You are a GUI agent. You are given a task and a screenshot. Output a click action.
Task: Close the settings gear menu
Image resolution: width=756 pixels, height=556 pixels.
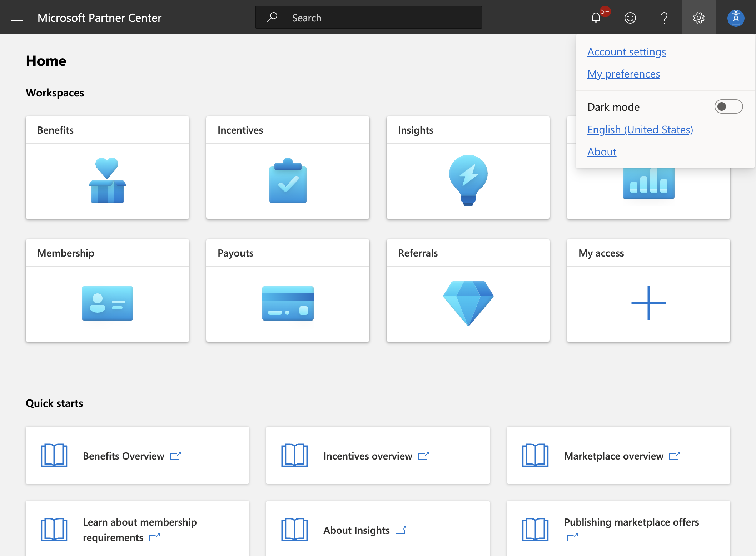coord(698,18)
